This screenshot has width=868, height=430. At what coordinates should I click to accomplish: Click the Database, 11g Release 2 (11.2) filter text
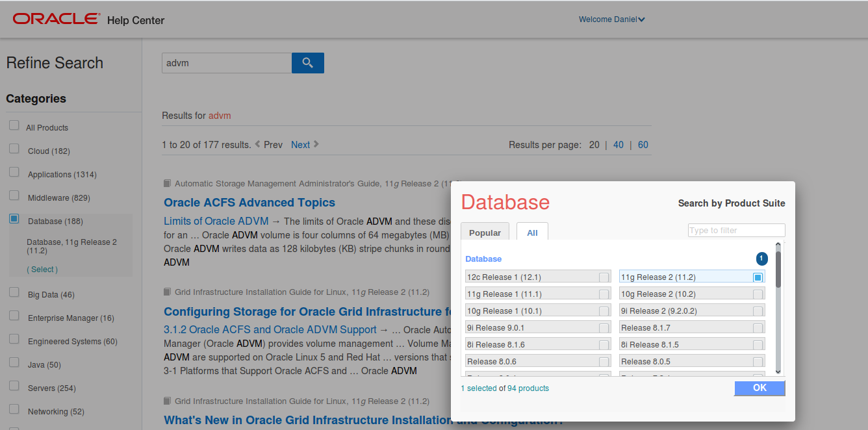(71, 246)
